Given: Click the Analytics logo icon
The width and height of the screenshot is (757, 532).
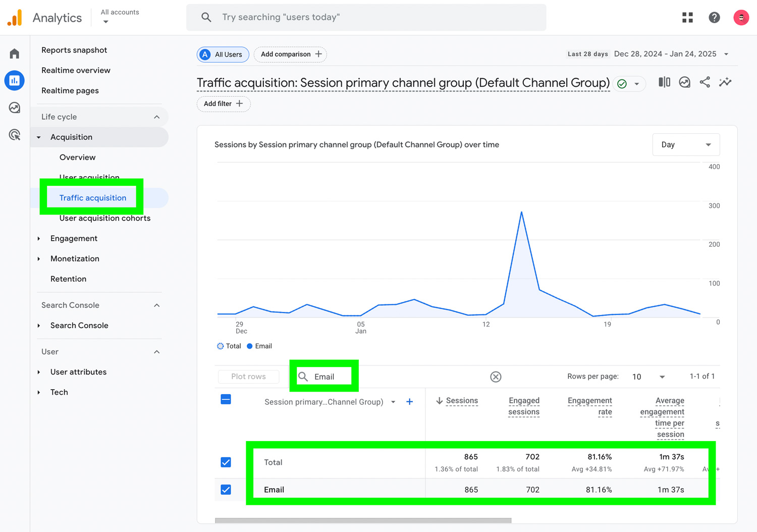Looking at the screenshot, I should click(x=15, y=18).
